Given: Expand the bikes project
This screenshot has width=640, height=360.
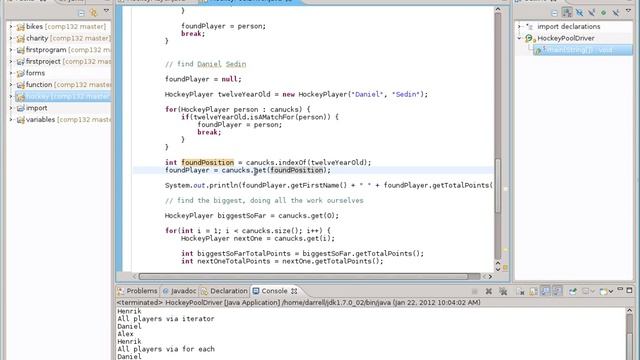Looking at the screenshot, I should pyautogui.click(x=11, y=27).
